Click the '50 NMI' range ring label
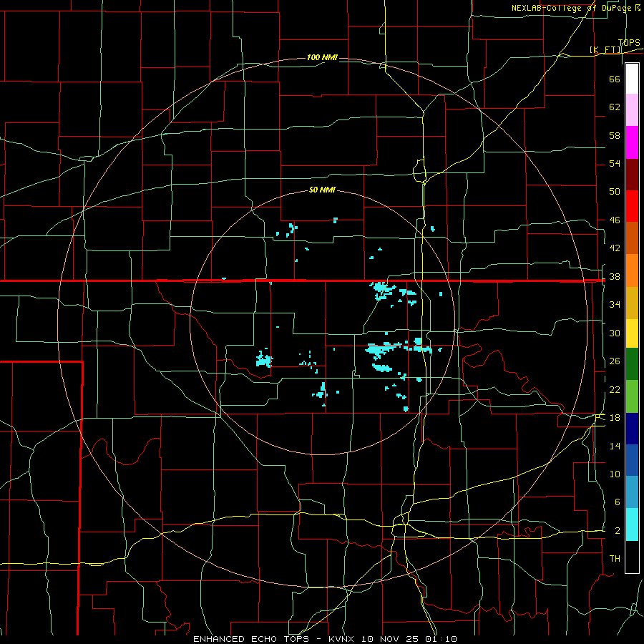The width and height of the screenshot is (644, 644). [322, 190]
